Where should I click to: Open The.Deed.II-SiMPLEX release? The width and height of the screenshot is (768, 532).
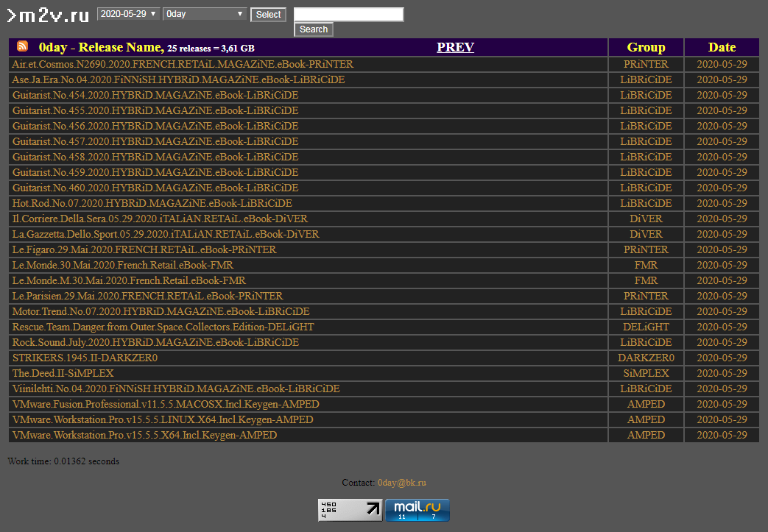click(x=63, y=373)
